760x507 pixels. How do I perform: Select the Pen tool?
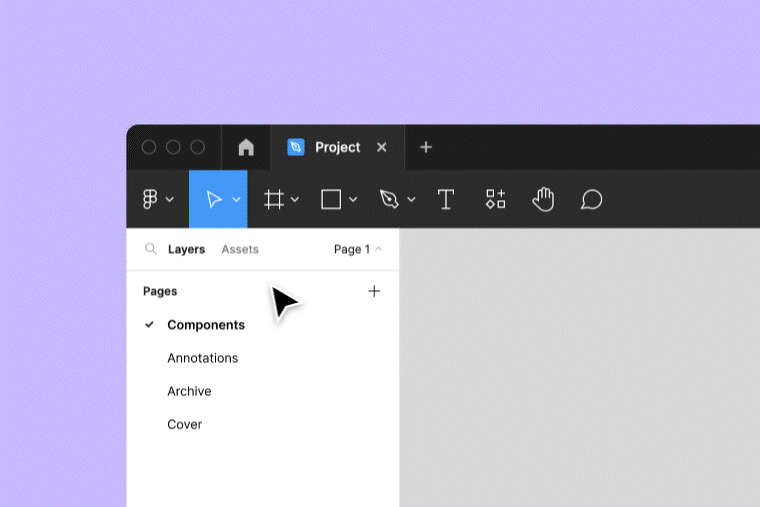pos(389,199)
